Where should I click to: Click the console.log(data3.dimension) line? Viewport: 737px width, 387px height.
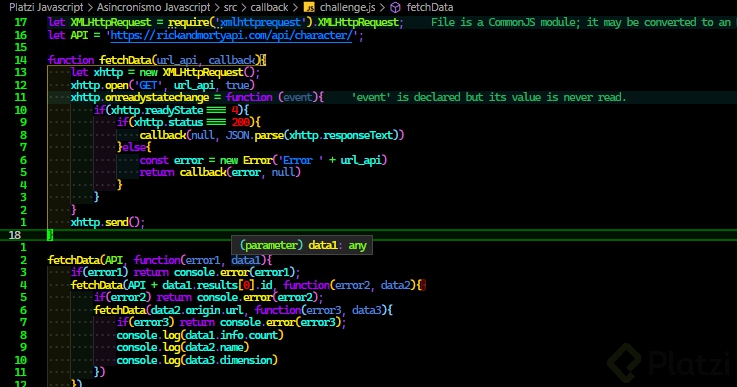pos(197,360)
